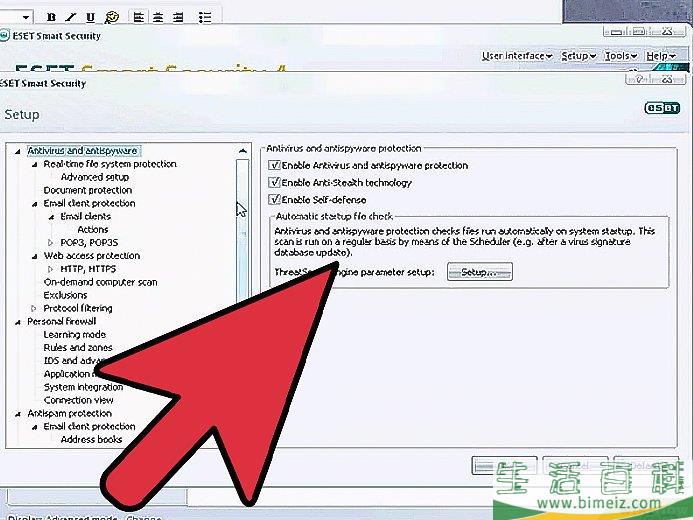Align text right in the toolbar

(x=178, y=17)
